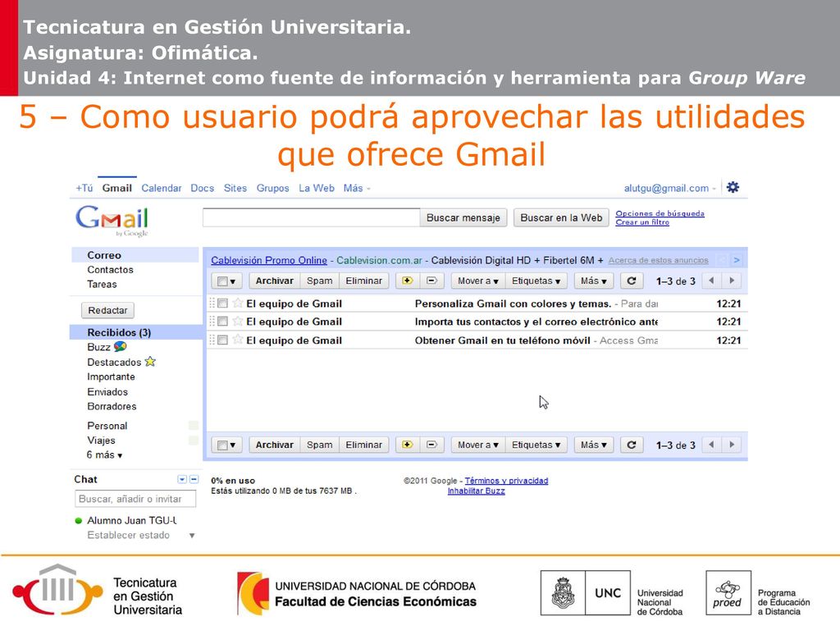Click the star icon next to Destacados
This screenshot has height=630, width=840.
(x=151, y=362)
